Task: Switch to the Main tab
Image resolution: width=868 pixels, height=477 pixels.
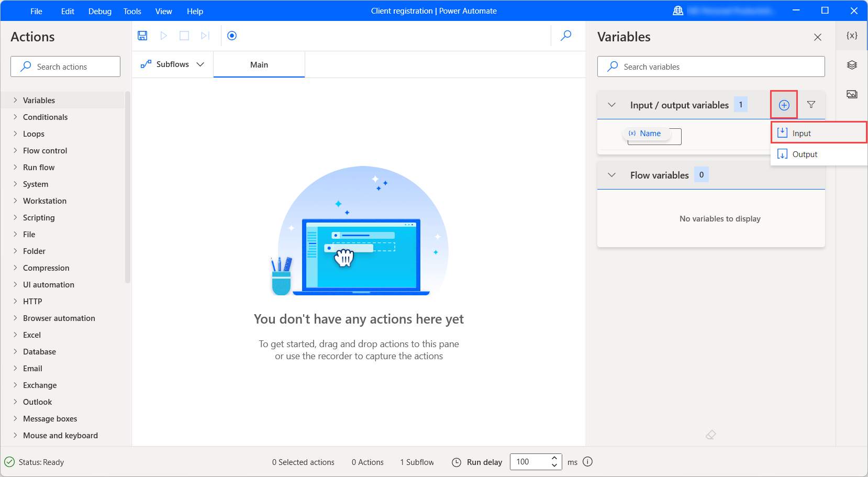Action: point(259,64)
